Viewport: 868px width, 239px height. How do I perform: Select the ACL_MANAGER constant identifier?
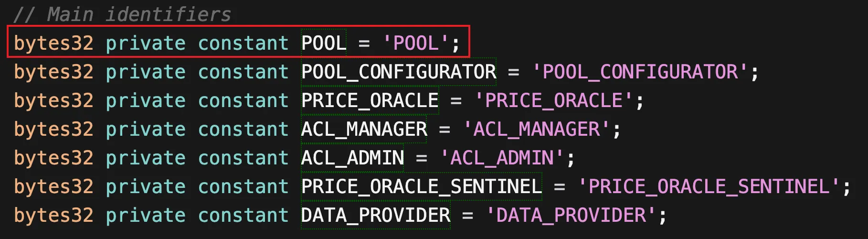pyautogui.click(x=364, y=129)
